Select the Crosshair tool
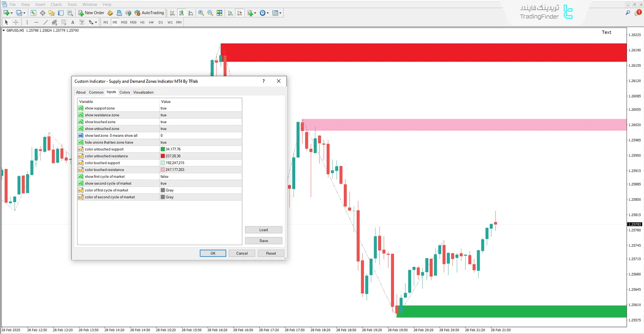 [x=16, y=22]
